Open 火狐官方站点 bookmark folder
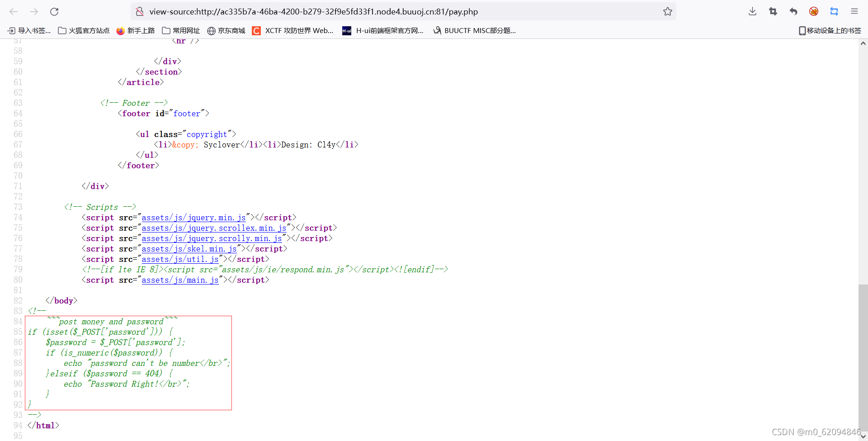This screenshot has width=868, height=441. [84, 31]
